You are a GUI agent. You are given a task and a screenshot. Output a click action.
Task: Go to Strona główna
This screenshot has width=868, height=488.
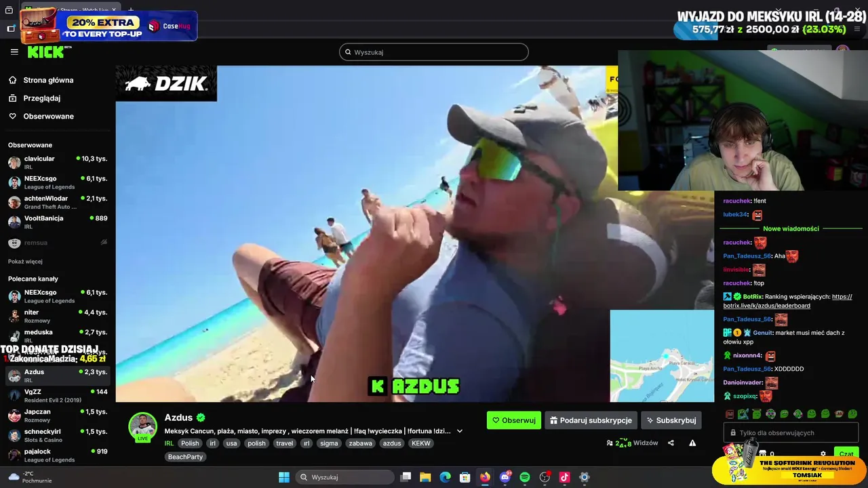pos(48,80)
